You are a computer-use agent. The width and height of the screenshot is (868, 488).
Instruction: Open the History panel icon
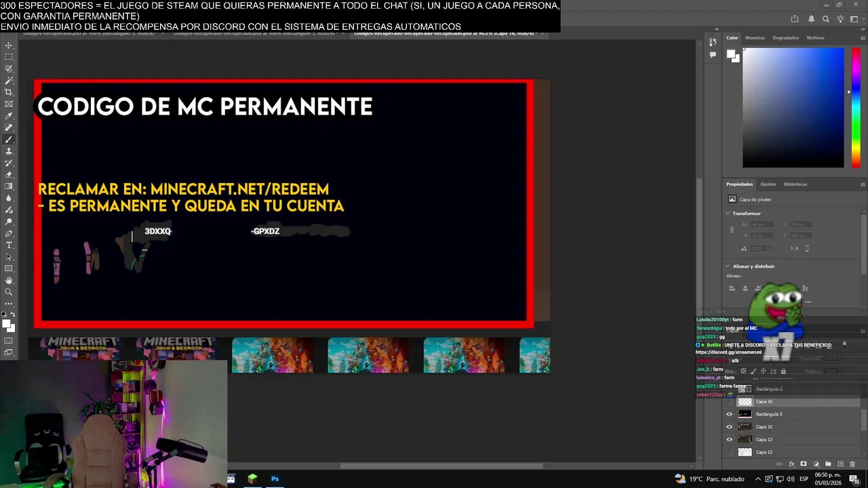click(713, 43)
